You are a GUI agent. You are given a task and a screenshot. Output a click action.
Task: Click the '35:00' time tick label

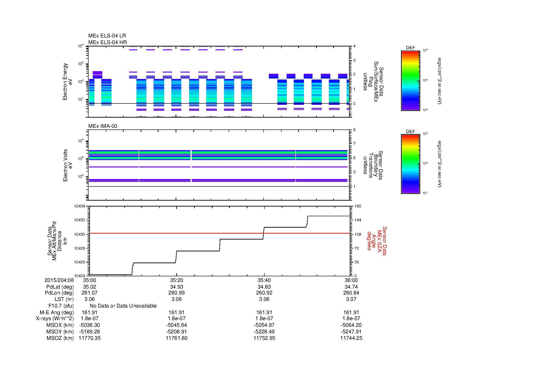pos(89,280)
